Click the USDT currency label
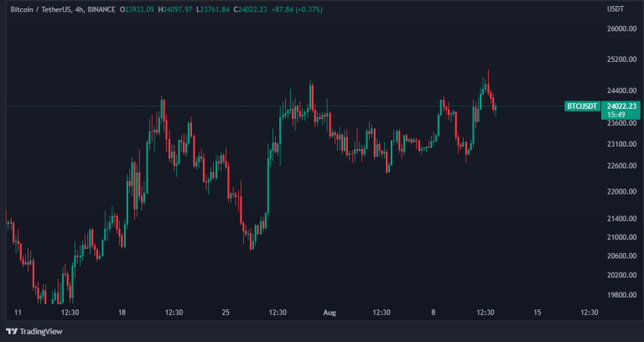The width and height of the screenshot is (644, 342). pos(615,8)
